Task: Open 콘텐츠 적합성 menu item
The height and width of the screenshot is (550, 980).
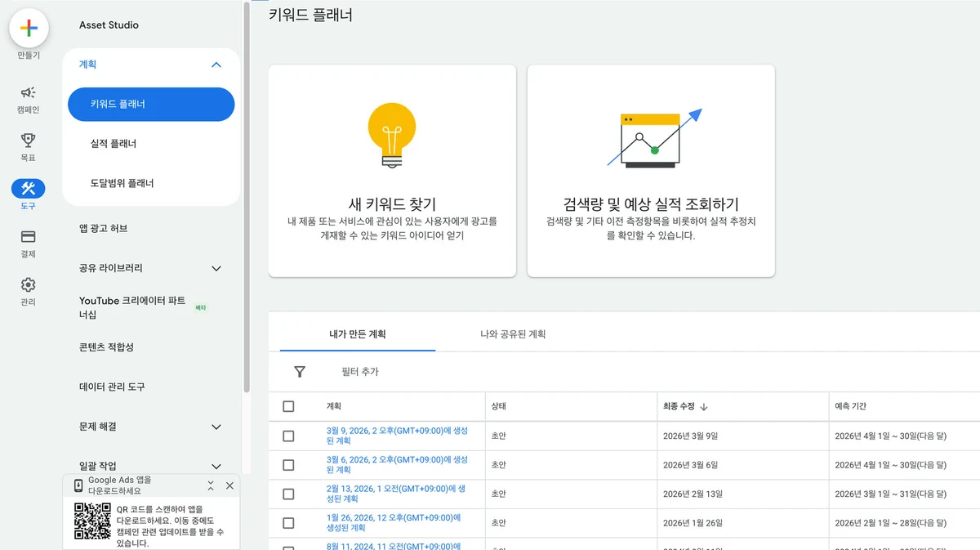Action: (x=106, y=347)
